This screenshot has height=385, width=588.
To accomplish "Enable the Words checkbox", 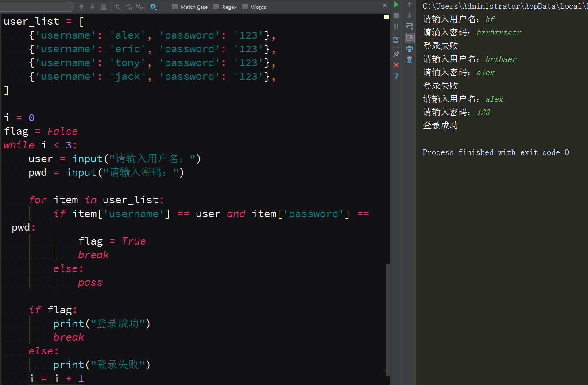I will pos(245,7).
